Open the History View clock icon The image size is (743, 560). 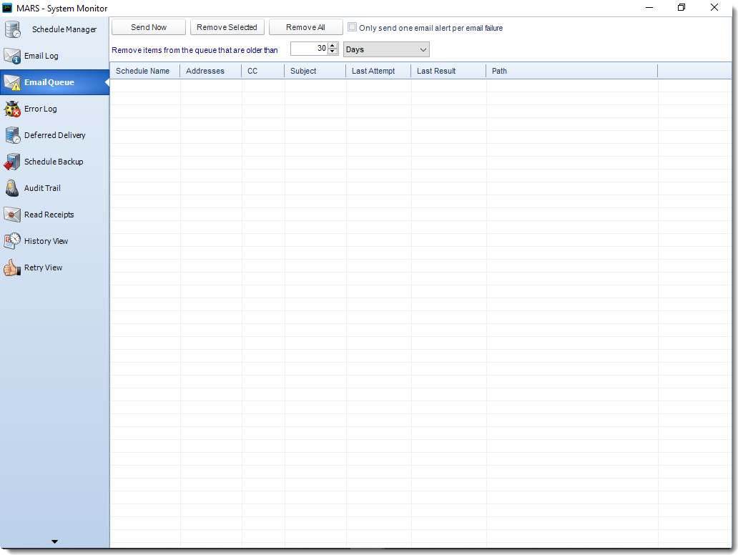coord(12,241)
